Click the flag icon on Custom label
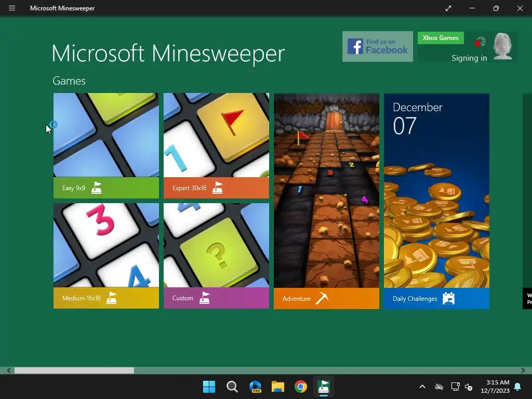532x399 pixels. (x=204, y=298)
